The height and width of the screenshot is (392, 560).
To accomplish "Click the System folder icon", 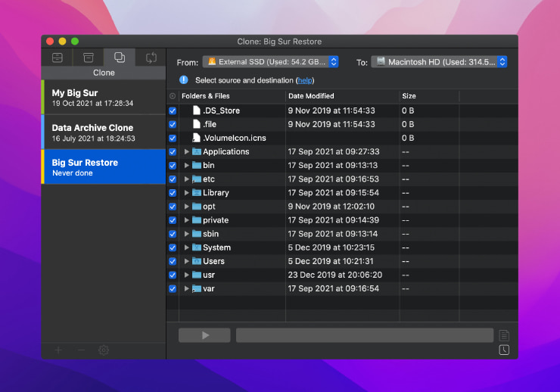I will click(197, 247).
